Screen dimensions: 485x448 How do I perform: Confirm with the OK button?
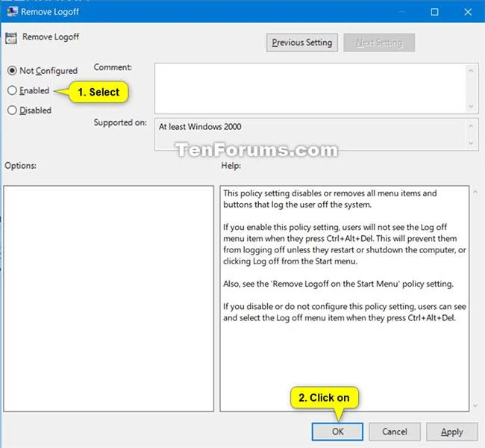337,432
